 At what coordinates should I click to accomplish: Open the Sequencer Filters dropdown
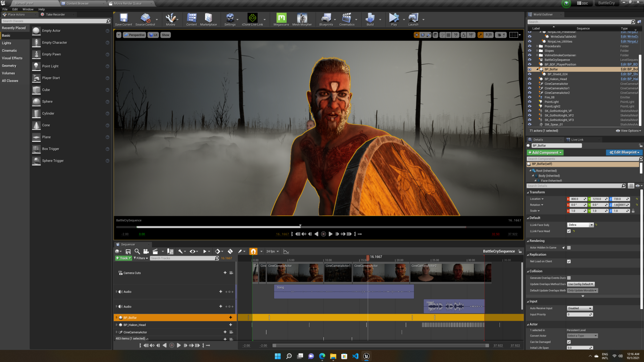(x=141, y=258)
